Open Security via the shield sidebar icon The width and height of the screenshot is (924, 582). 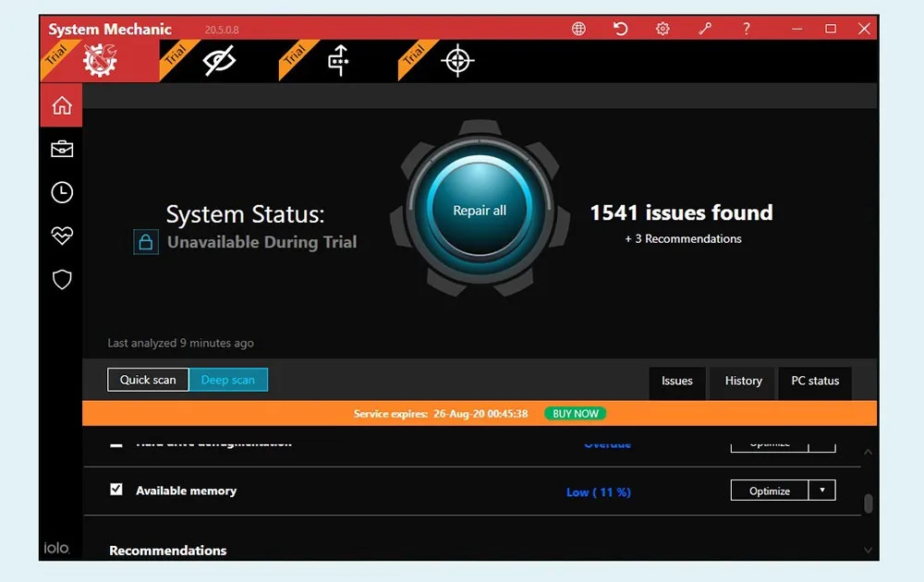[61, 279]
